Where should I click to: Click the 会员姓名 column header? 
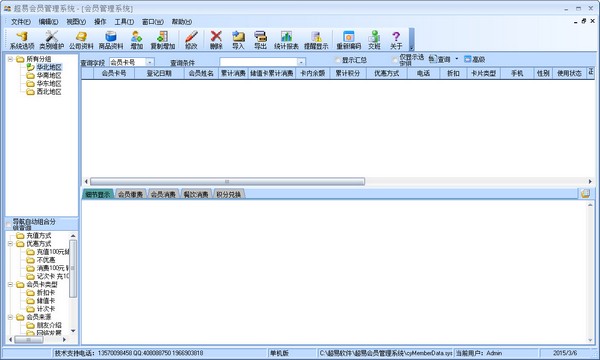click(x=201, y=73)
